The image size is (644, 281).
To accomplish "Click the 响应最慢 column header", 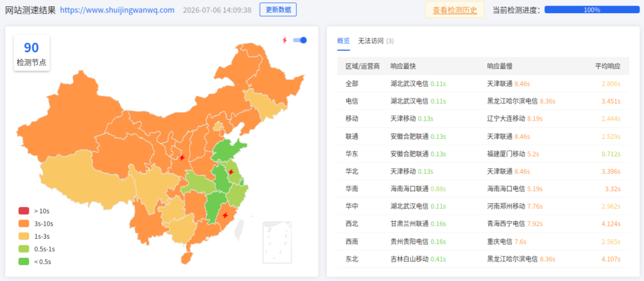I will (x=499, y=66).
